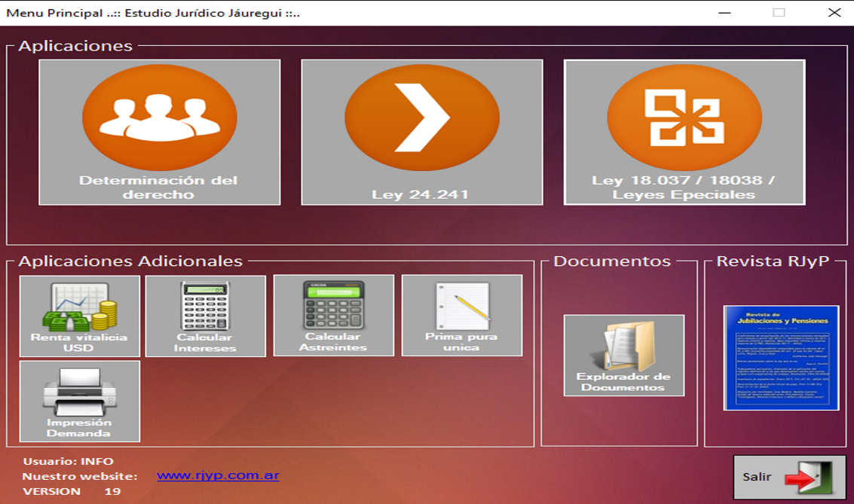Minimize the Menu Principal window
The width and height of the screenshot is (854, 504).
tap(724, 13)
